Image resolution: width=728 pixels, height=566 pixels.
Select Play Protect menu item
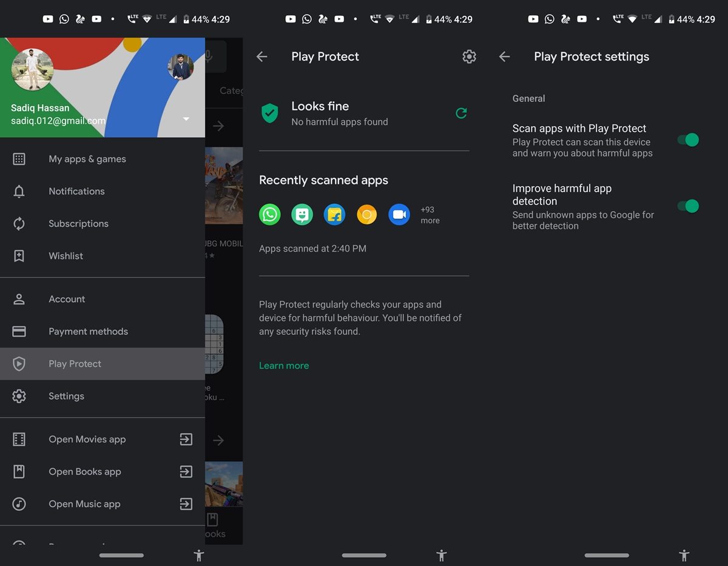[x=103, y=363]
